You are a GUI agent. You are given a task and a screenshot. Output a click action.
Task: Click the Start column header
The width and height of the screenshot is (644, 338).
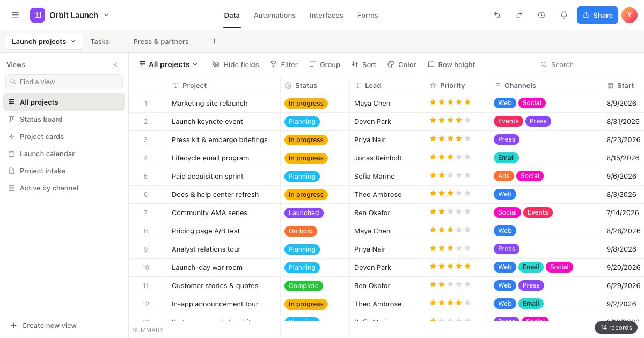coord(623,85)
